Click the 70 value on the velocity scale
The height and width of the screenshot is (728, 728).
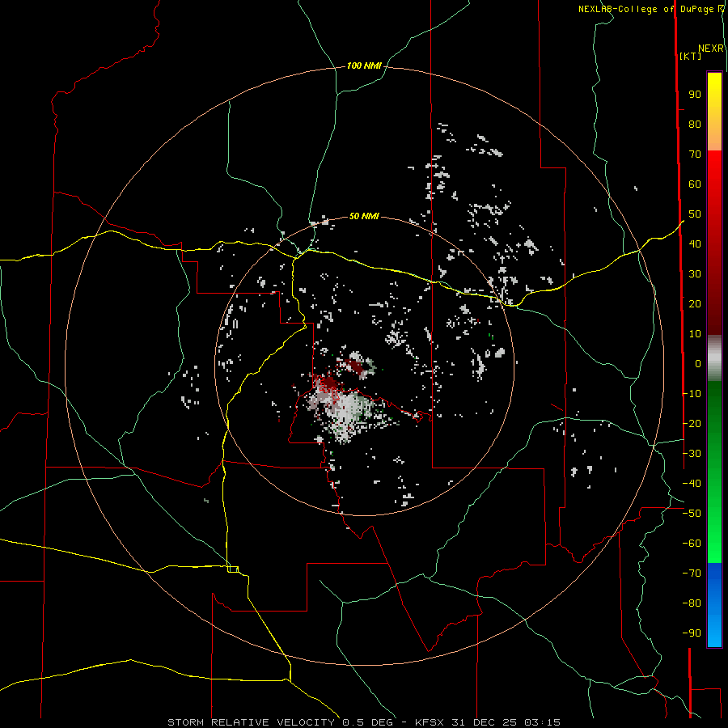(695, 154)
